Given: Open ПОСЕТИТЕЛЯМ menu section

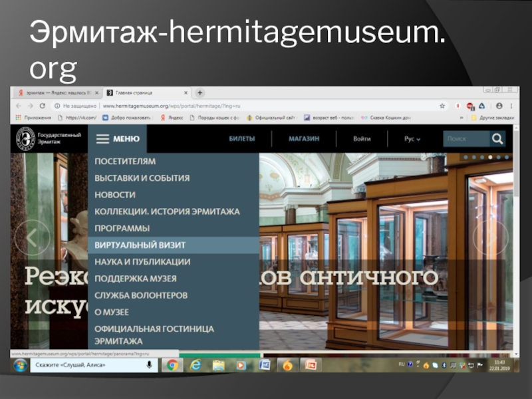Looking at the screenshot, I should click(x=125, y=161).
